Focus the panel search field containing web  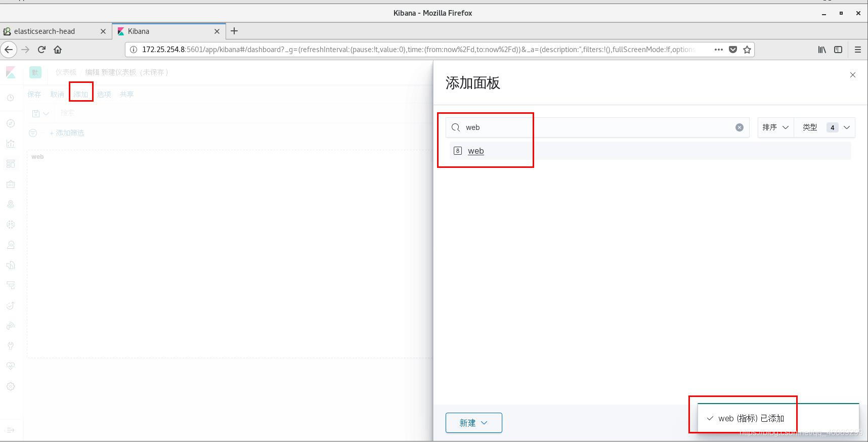click(x=597, y=127)
